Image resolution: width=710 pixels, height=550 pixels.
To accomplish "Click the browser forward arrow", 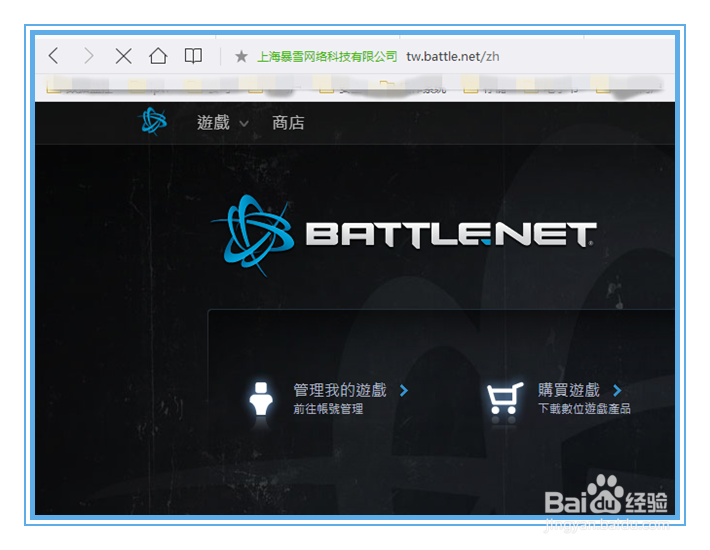I will [89, 56].
